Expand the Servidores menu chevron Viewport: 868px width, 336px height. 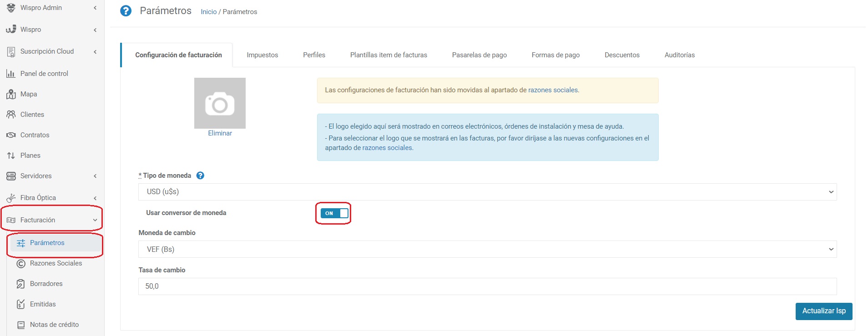tap(95, 176)
